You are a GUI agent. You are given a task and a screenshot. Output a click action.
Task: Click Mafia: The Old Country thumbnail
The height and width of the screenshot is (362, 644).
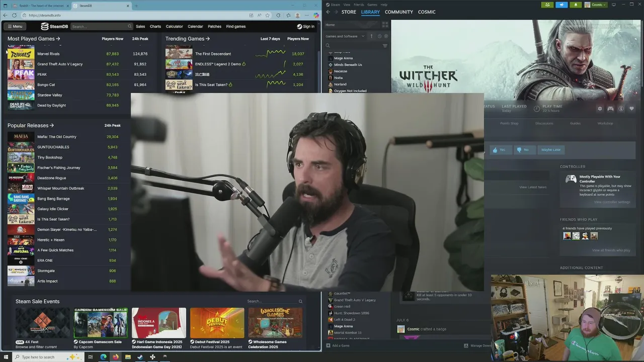[21, 137]
